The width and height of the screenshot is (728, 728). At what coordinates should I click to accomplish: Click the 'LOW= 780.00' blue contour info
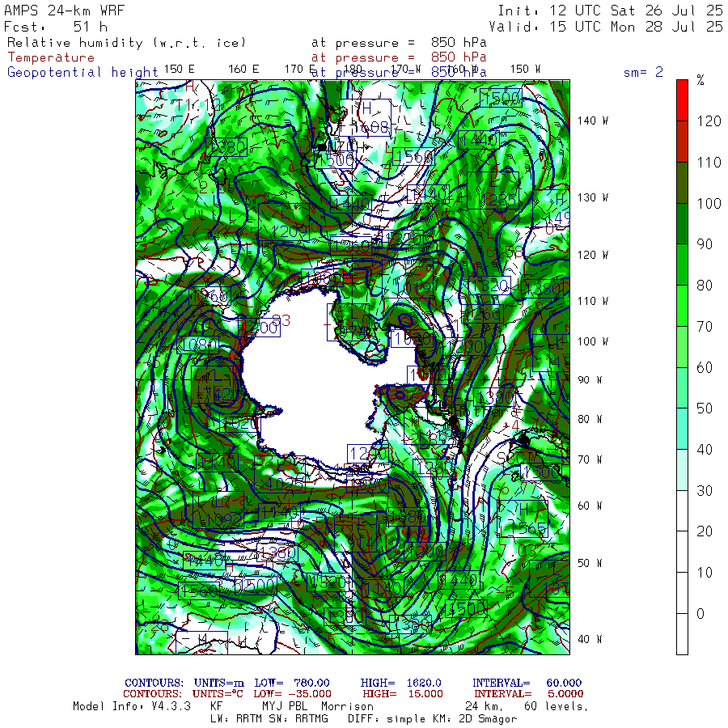[x=292, y=683]
